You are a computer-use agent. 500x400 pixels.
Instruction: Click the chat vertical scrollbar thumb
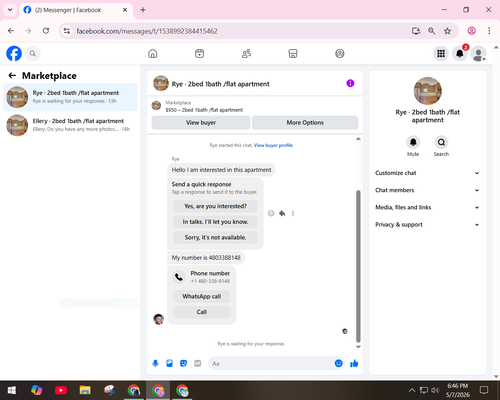pyautogui.click(x=358, y=266)
